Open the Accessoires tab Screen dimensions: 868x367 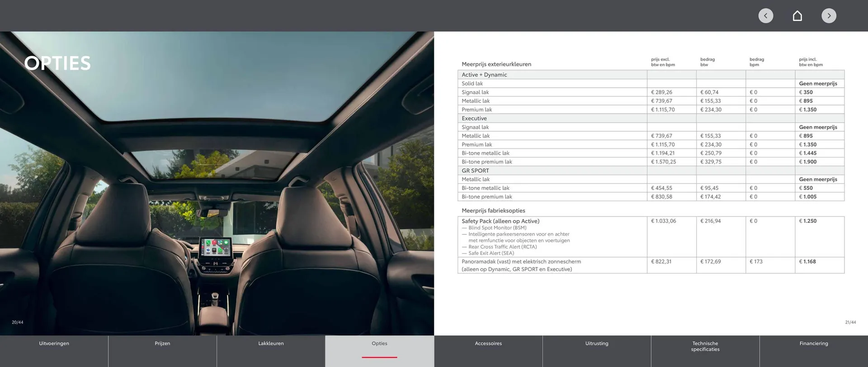pos(488,351)
